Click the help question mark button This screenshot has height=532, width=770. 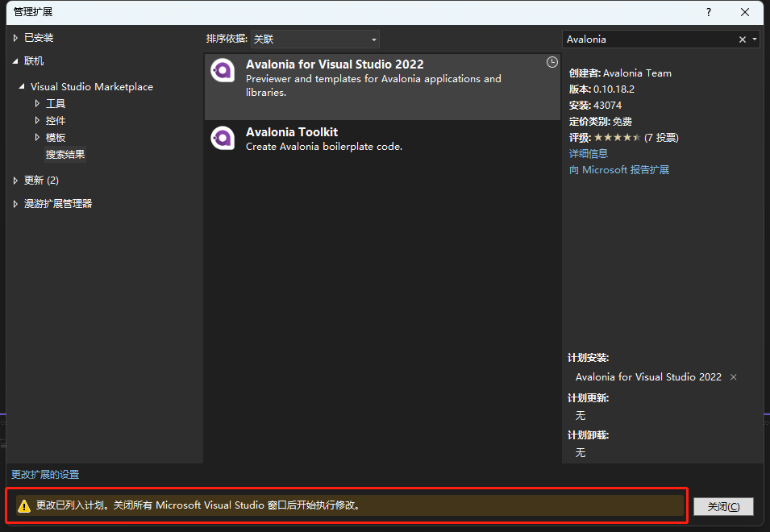pos(708,12)
